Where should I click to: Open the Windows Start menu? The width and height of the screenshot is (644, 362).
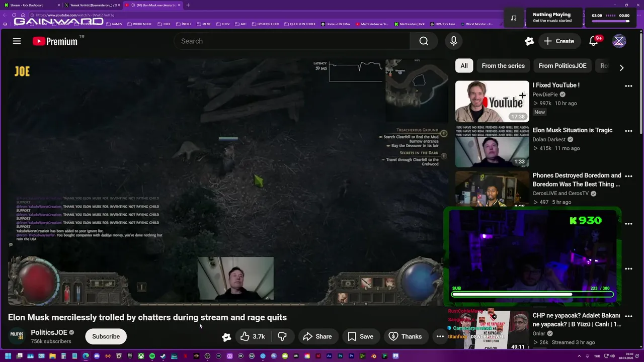8,356
